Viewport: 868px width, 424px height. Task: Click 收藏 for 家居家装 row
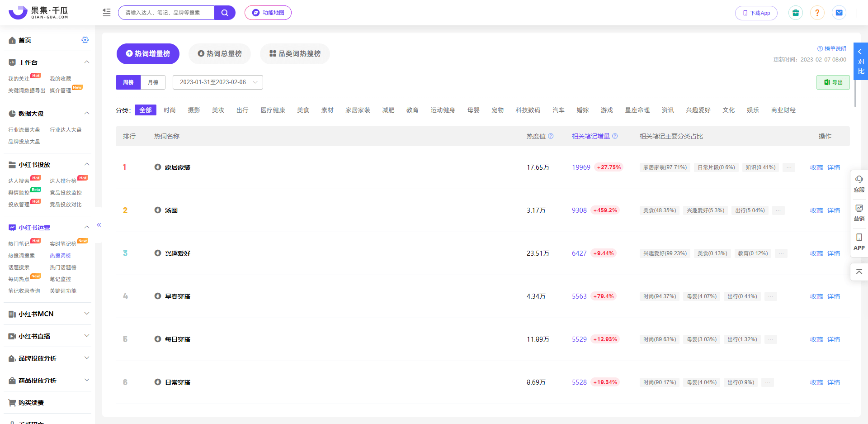[816, 167]
